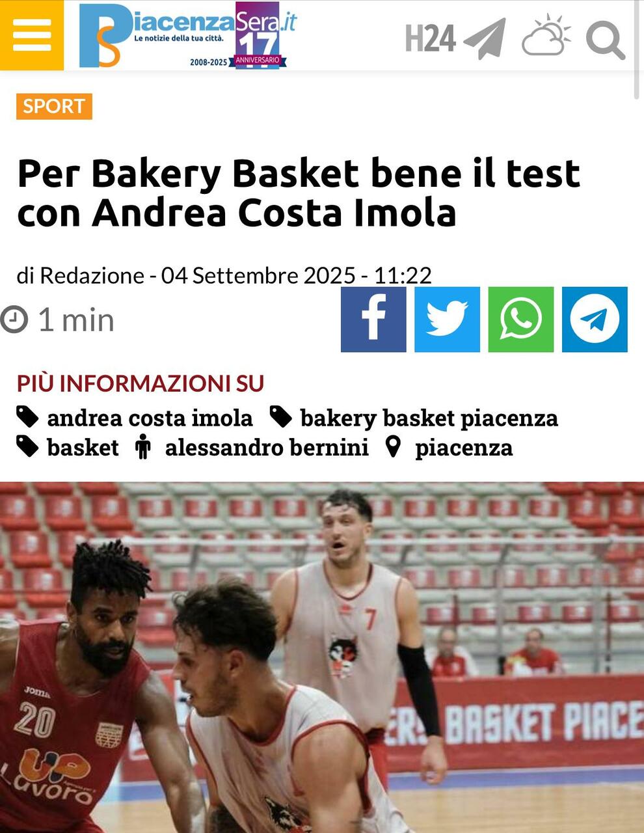The image size is (644, 833).
Task: Open the search magnifier
Action: coord(605,40)
